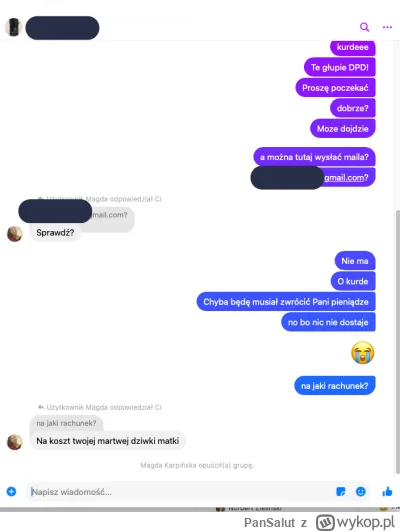Click the conversation vertical scrollbar
The height and width of the screenshot is (532, 400).
pyautogui.click(x=397, y=342)
